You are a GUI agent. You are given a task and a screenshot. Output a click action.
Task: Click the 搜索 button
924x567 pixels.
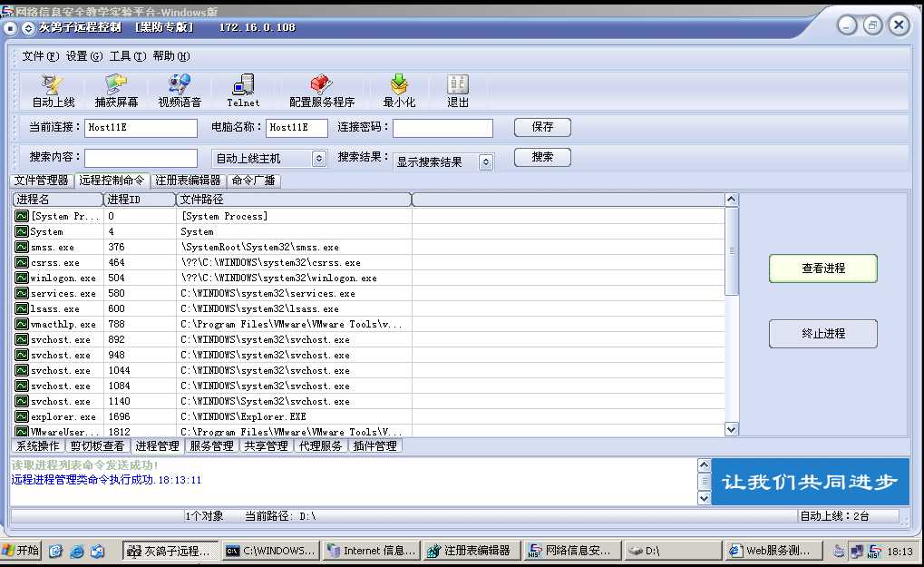[x=542, y=157]
